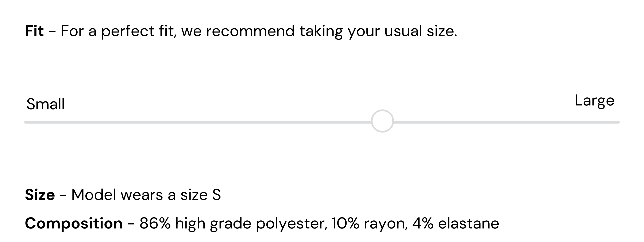Click the size letter "S" after "size"
Screen dimensions: 644x242
(x=216, y=195)
